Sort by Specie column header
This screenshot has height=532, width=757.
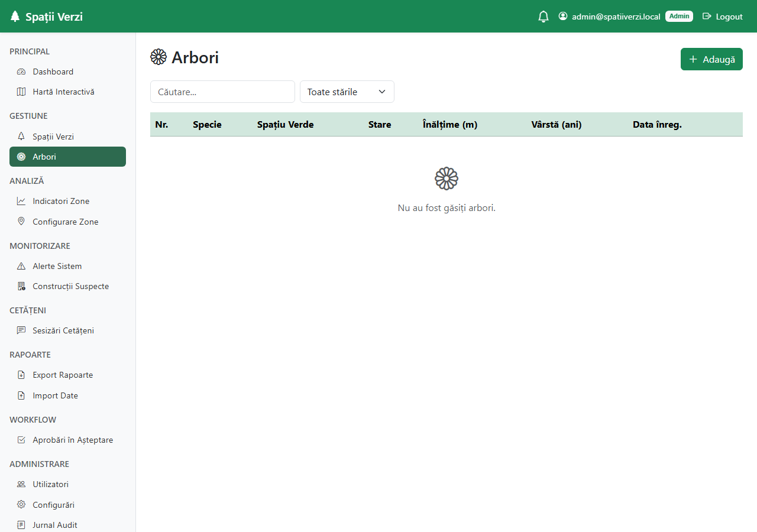207,125
